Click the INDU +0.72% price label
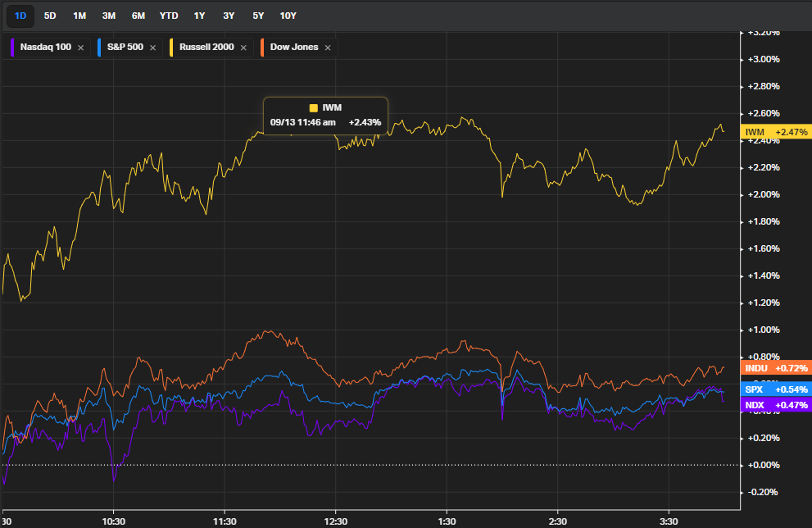The height and width of the screenshot is (528, 812). coord(774,369)
